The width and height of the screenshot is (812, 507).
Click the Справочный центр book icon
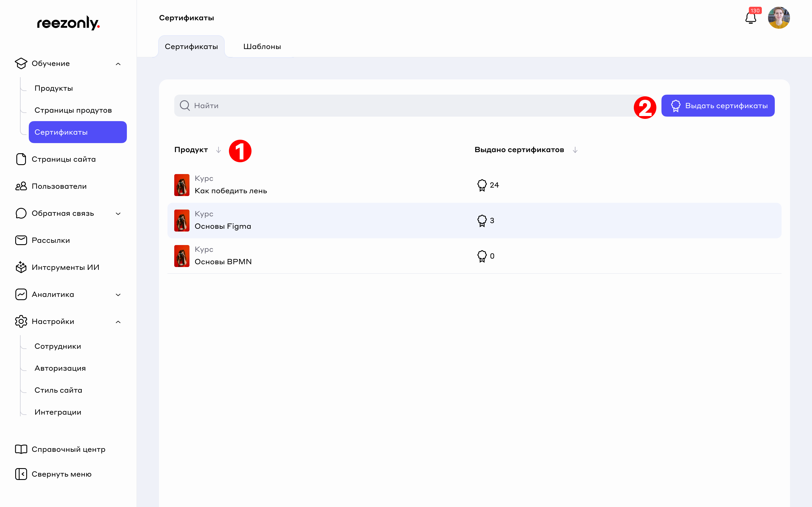(21, 449)
